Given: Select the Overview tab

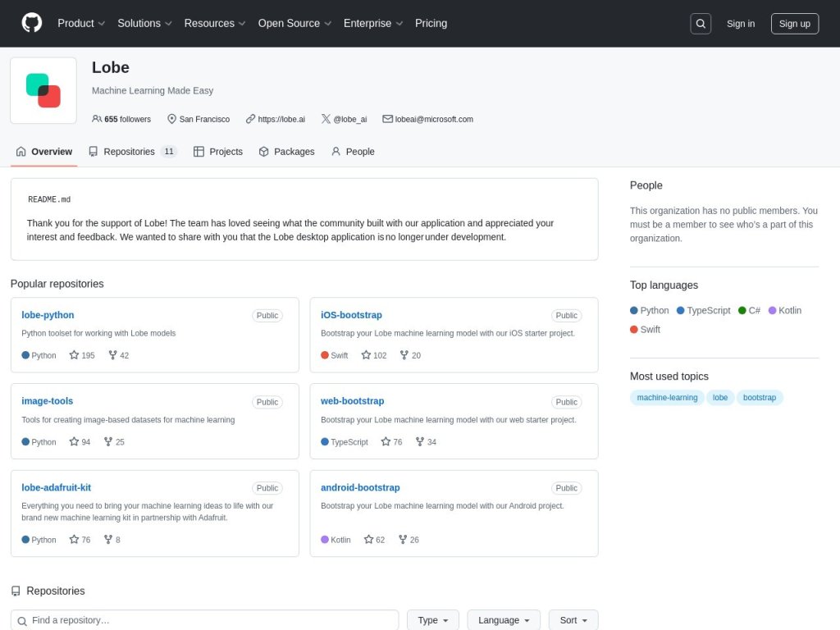Looking at the screenshot, I should (x=44, y=152).
